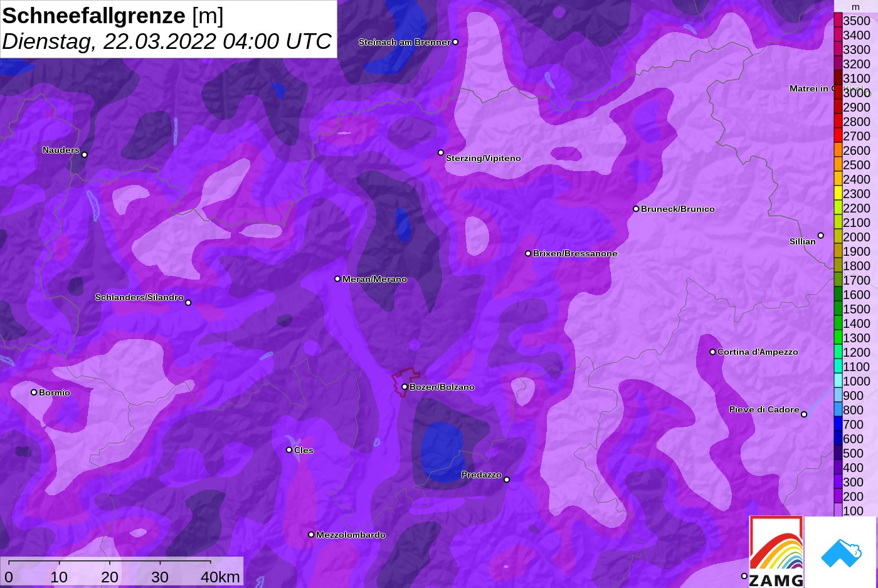Click the Sillian marker dot
Screen dimensions: 878x588
820,236
